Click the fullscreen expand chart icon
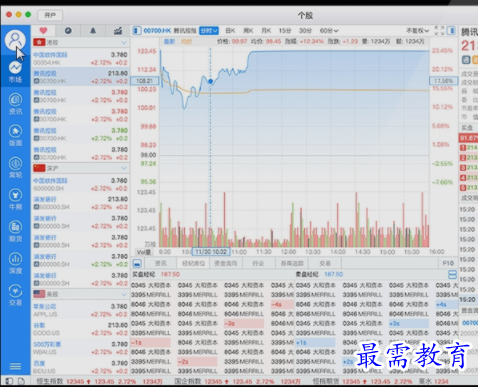Image resolution: width=478 pixels, height=387 pixels. [439, 30]
